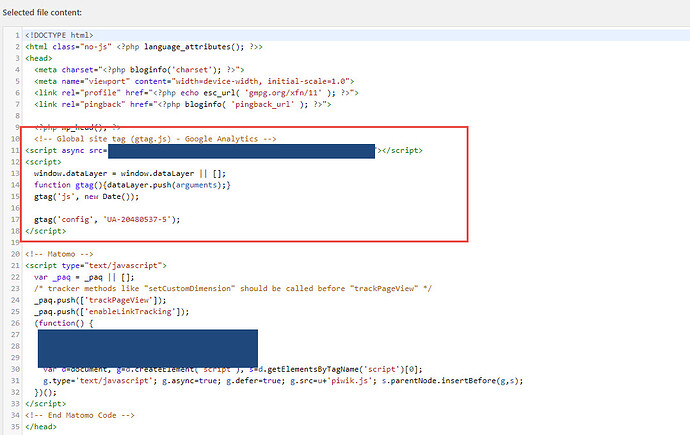Click the closing head tag line
The height and width of the screenshot is (435, 690).
point(41,427)
